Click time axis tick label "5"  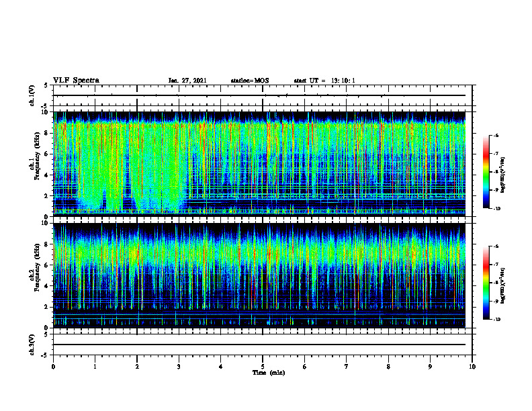263,367
